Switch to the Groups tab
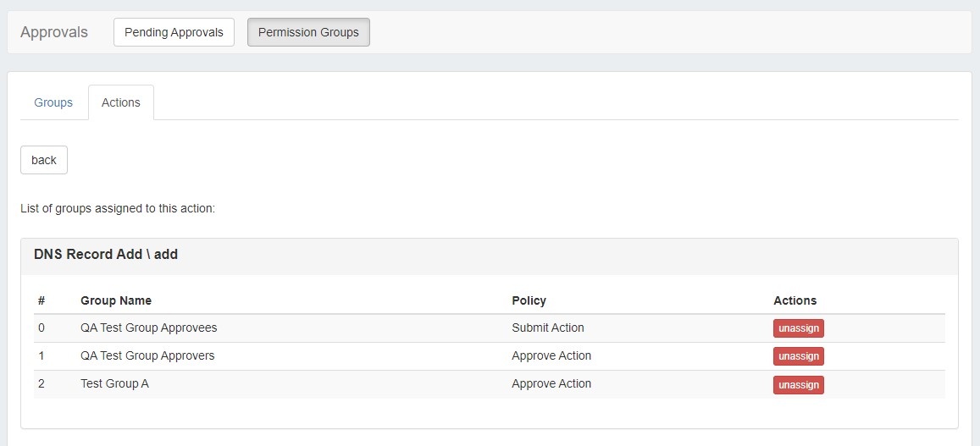The width and height of the screenshot is (980, 446). tap(53, 102)
